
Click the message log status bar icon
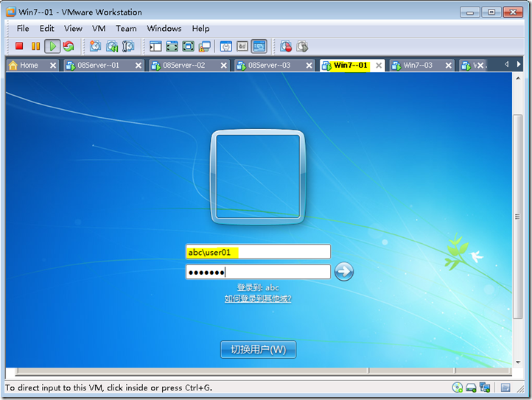[505, 387]
